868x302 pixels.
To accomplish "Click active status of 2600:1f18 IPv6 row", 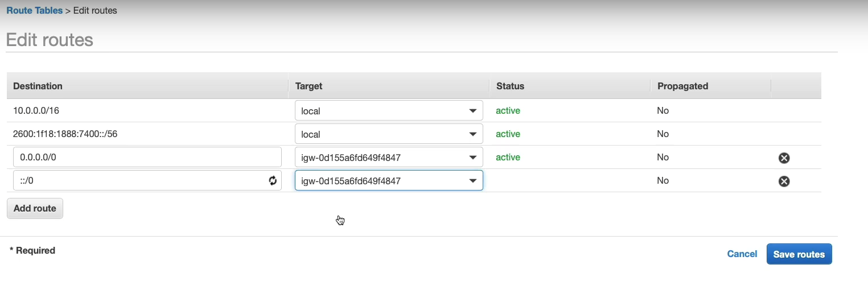I will coord(508,134).
